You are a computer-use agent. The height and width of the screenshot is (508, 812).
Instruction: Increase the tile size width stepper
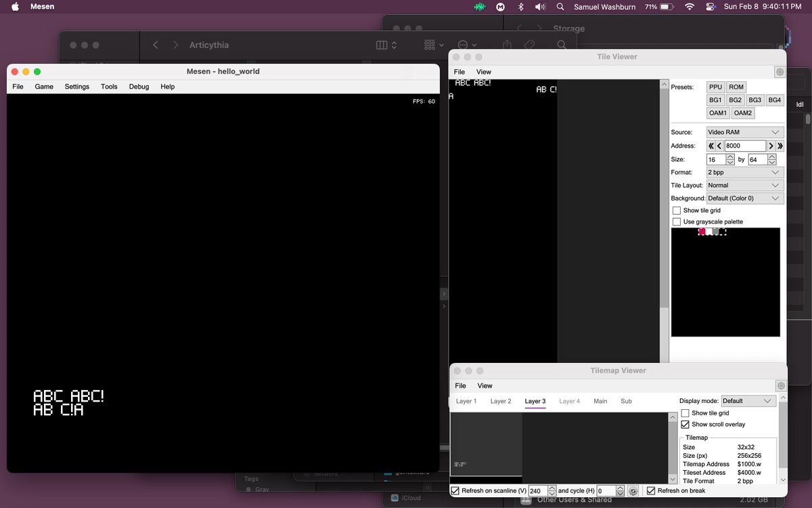(730, 157)
